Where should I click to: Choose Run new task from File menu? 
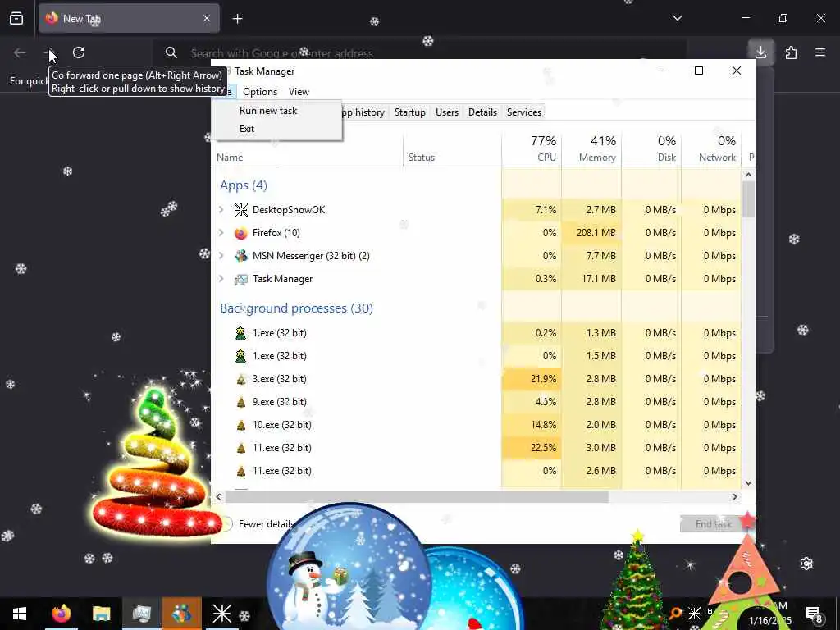(268, 111)
